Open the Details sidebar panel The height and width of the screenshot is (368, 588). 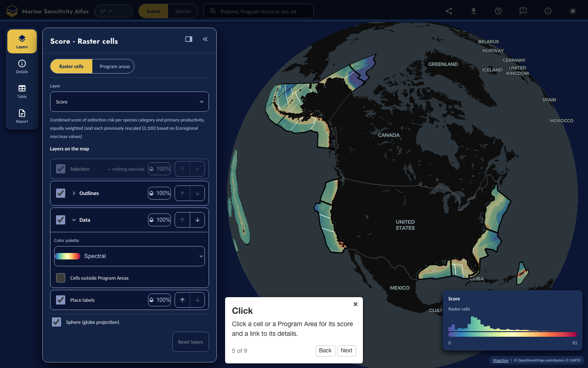click(22, 66)
